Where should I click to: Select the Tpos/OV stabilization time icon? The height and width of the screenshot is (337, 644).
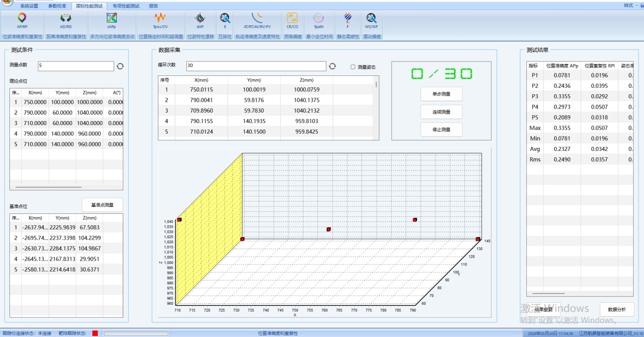click(x=160, y=21)
